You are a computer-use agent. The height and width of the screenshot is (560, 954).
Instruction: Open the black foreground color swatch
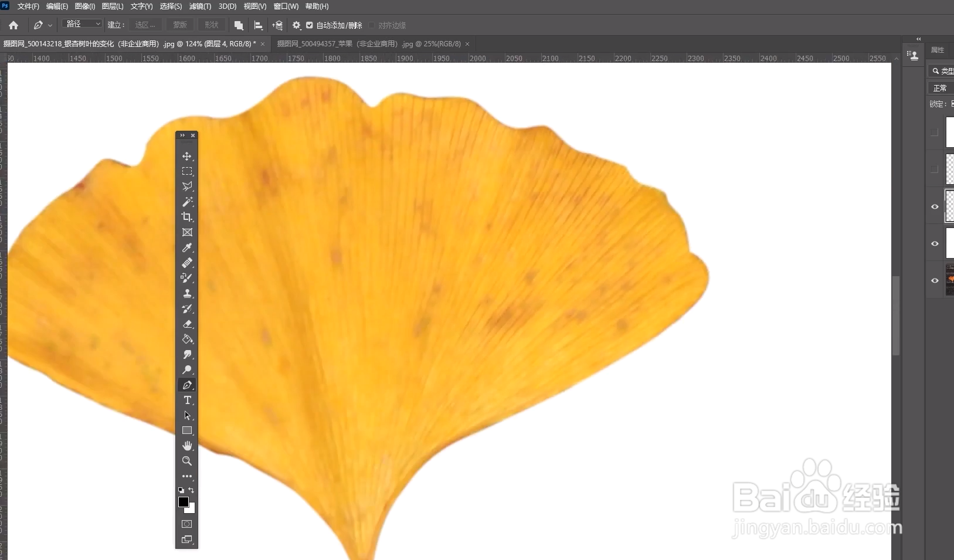[183, 502]
